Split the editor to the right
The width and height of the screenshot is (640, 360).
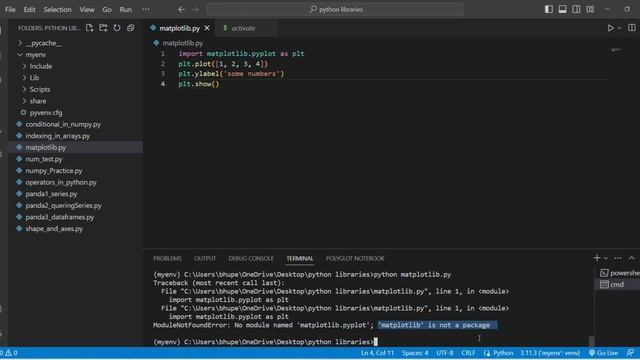coord(631,28)
